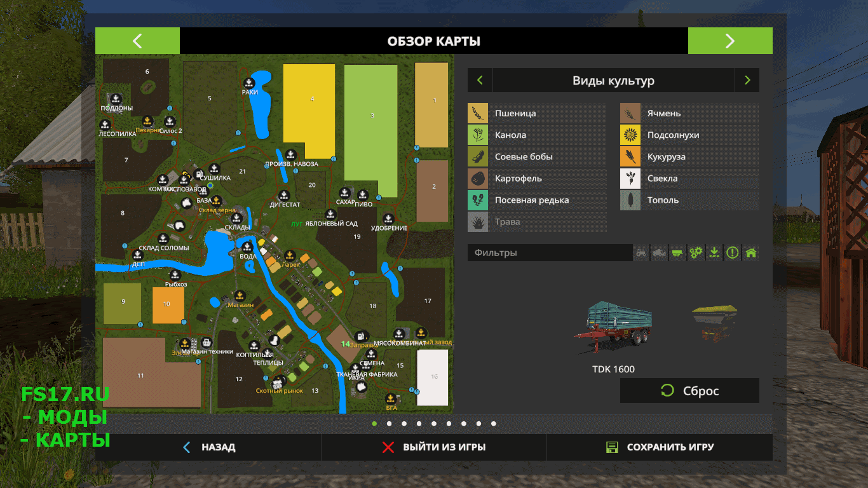Click the ПОДДОНЫ trigger icon on map
The width and height of the screenshot is (868, 488).
tap(116, 98)
